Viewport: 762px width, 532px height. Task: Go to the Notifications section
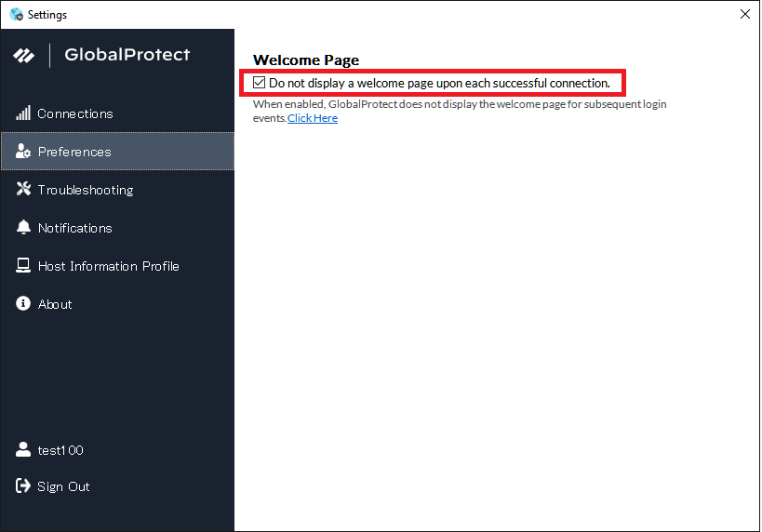pos(117,227)
